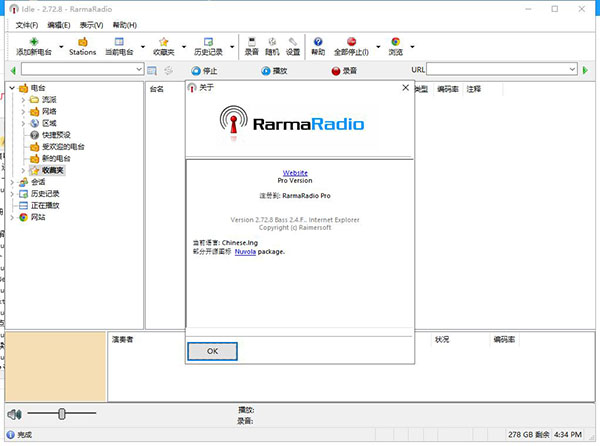Click the Record toolbar icon
The width and height of the screenshot is (600, 446).
coord(251,42)
